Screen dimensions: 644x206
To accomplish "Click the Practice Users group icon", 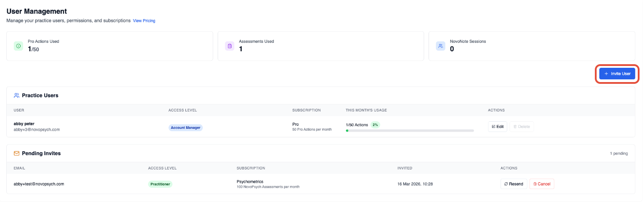I will pos(17,95).
